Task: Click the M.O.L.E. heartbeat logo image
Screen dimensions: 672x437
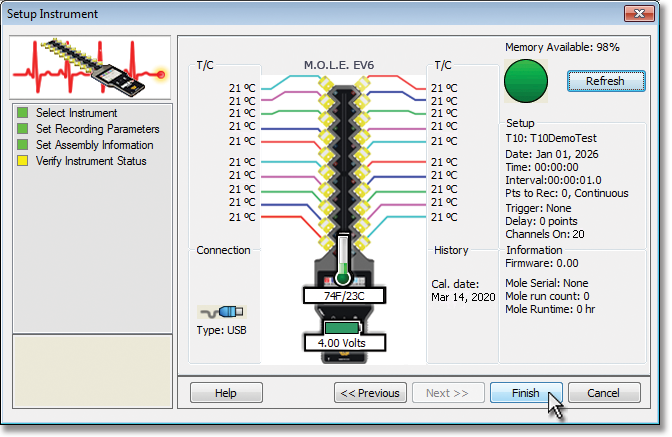Action: click(90, 67)
